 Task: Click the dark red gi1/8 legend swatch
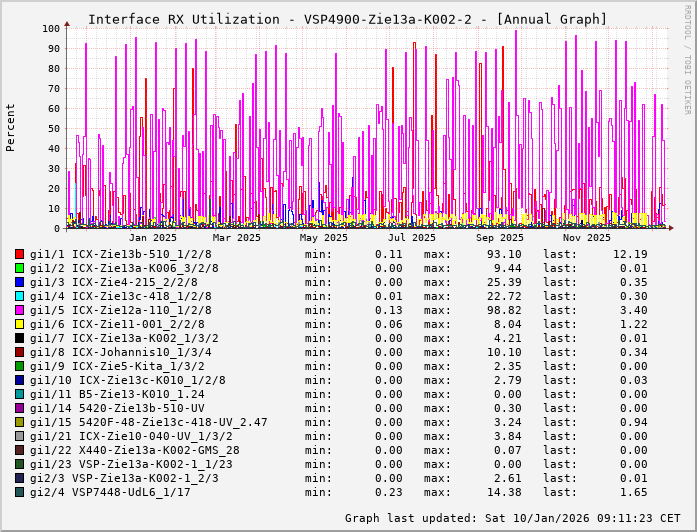pyautogui.click(x=19, y=352)
